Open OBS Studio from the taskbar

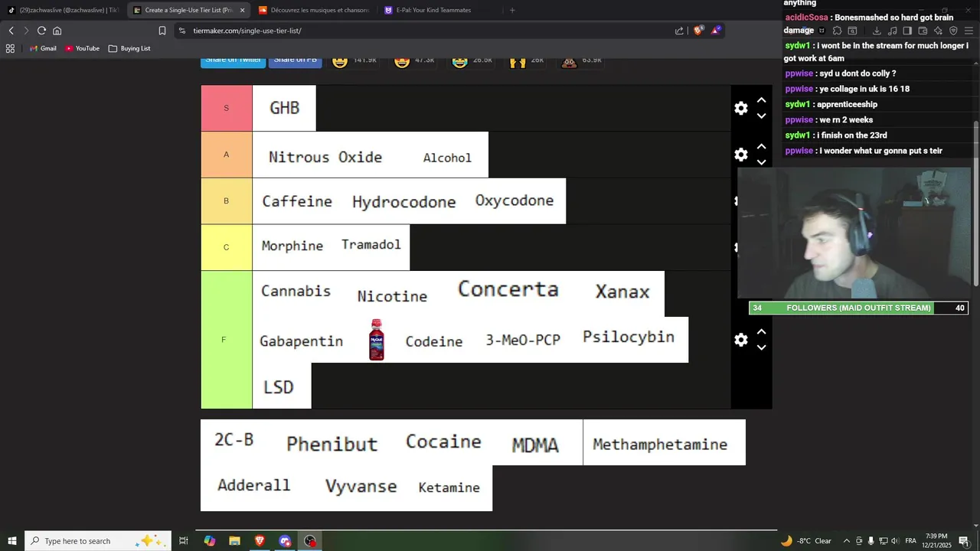pos(309,541)
